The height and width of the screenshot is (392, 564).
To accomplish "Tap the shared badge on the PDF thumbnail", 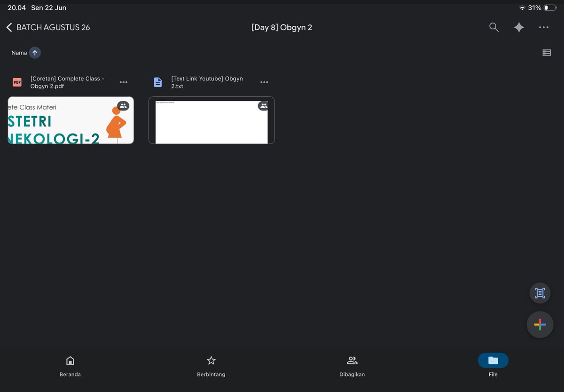I will coord(123,106).
